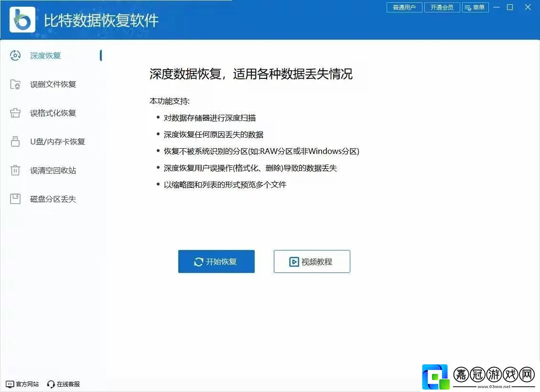Click the deep recovery disc icon
This screenshot has width=540, height=392.
click(15, 55)
